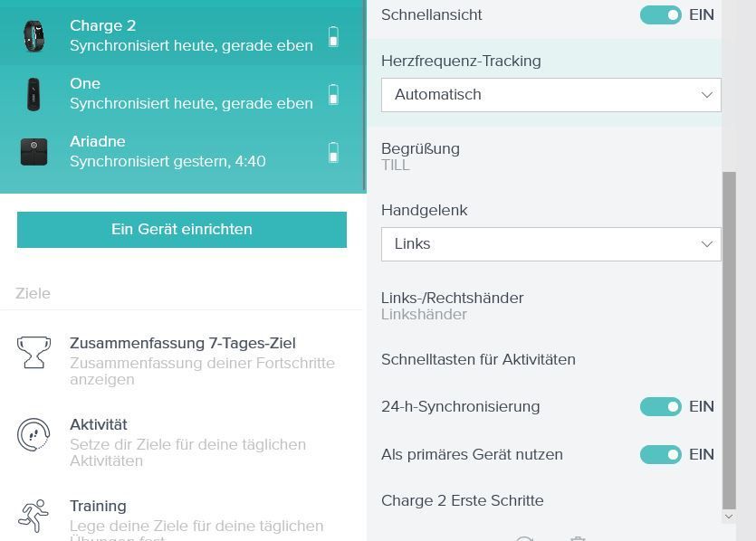Screen dimensions: 756x541
Task: Click the One battery level icon
Action: (x=333, y=94)
